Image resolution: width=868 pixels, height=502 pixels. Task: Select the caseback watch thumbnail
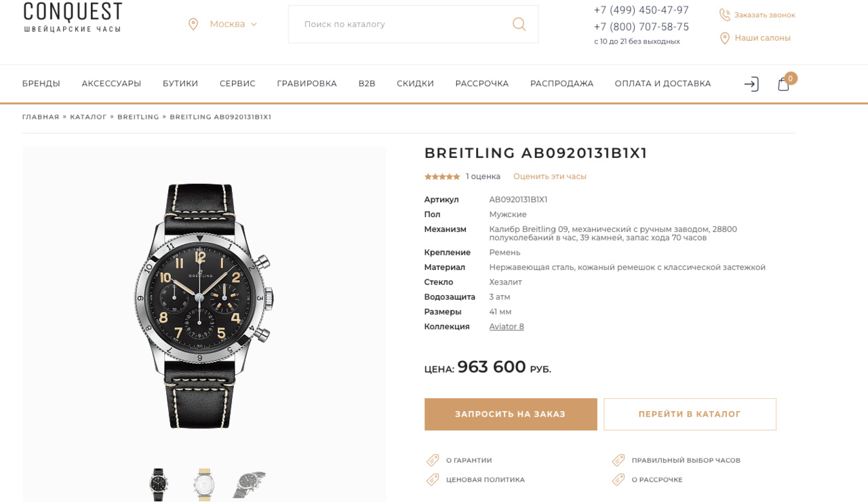tap(203, 484)
